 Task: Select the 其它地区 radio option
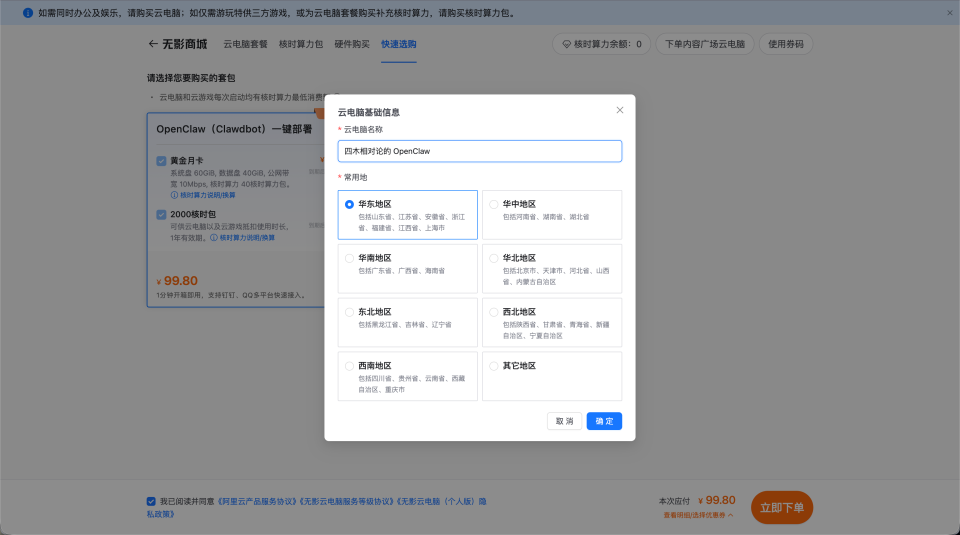[x=493, y=366]
